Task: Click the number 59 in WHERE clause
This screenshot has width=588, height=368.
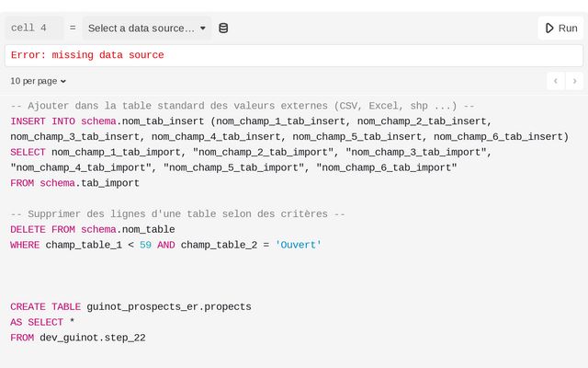Action: click(x=145, y=245)
